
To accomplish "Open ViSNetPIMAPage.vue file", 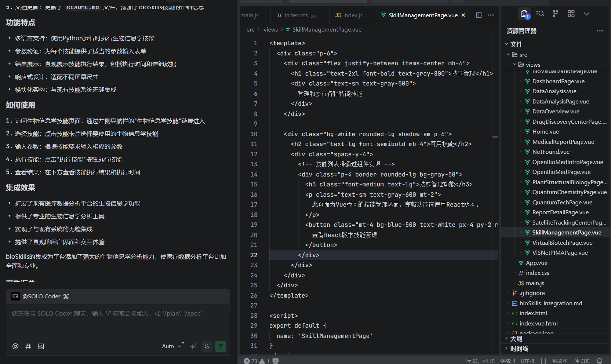I will pyautogui.click(x=560, y=253).
